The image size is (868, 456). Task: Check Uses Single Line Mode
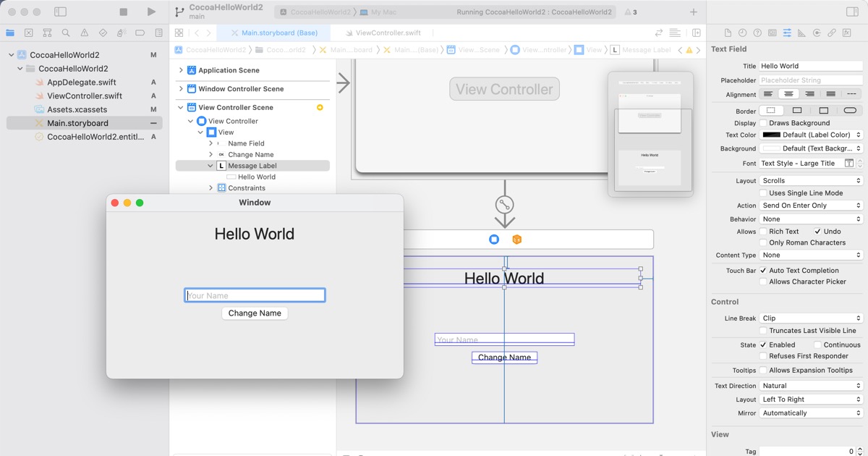tap(763, 193)
